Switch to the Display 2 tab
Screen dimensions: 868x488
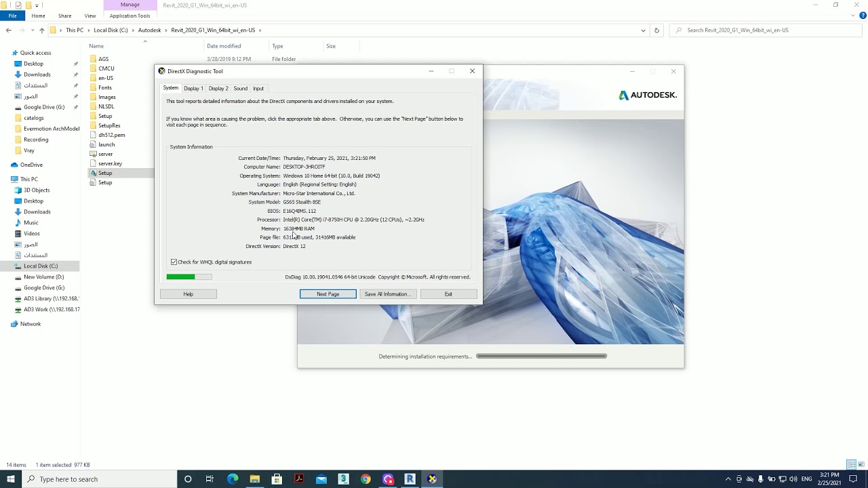218,88
